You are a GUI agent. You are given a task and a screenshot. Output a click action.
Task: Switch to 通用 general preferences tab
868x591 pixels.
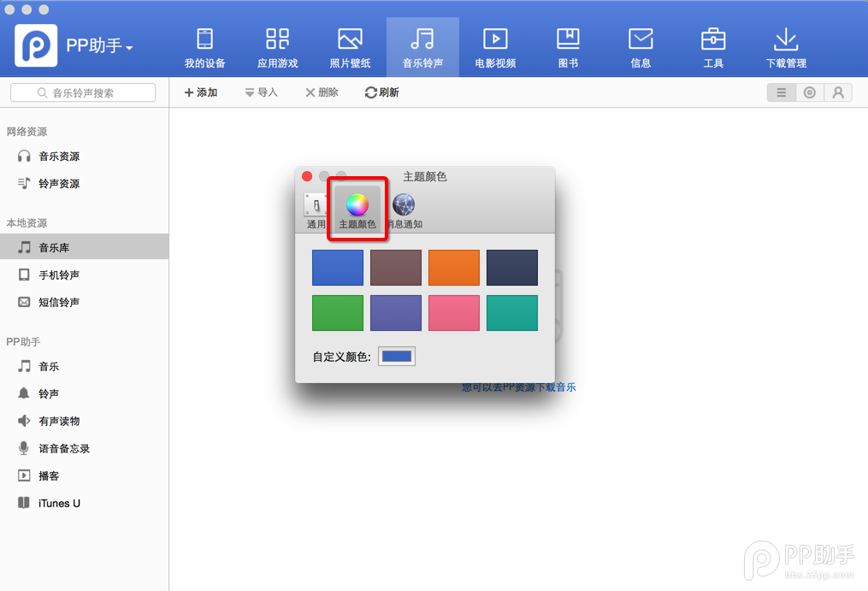coord(316,210)
